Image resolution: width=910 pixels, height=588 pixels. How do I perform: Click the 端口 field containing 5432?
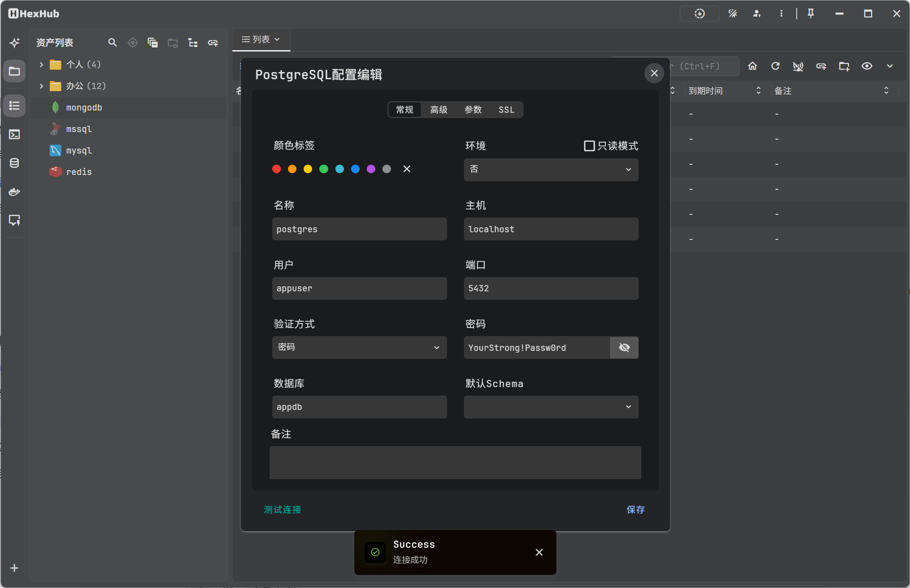click(551, 288)
